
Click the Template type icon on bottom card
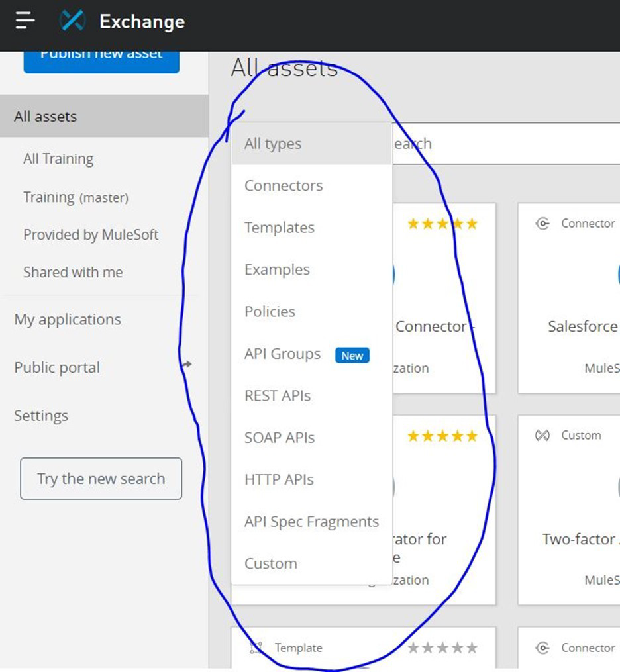256,648
